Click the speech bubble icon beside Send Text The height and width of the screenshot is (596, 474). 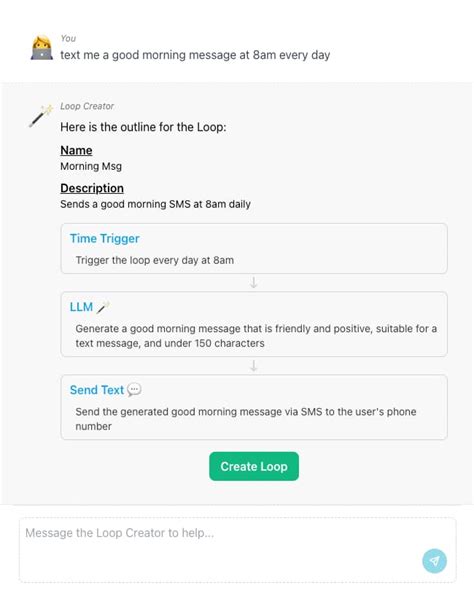click(x=134, y=390)
